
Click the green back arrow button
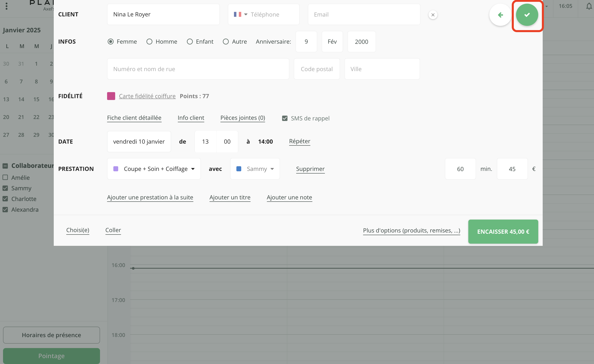pos(500,15)
